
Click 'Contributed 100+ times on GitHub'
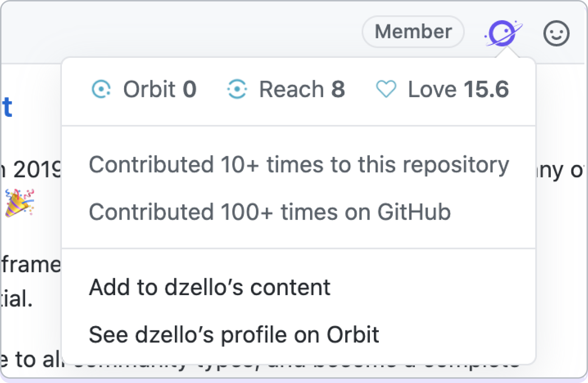[x=270, y=212]
